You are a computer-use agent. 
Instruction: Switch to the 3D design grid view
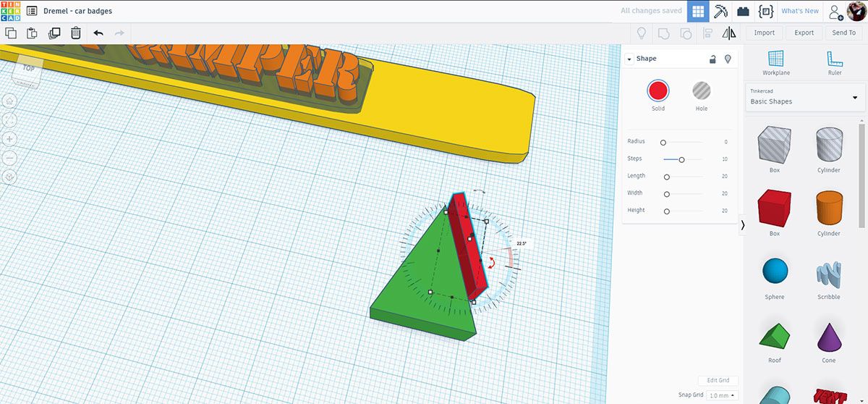[x=698, y=11]
